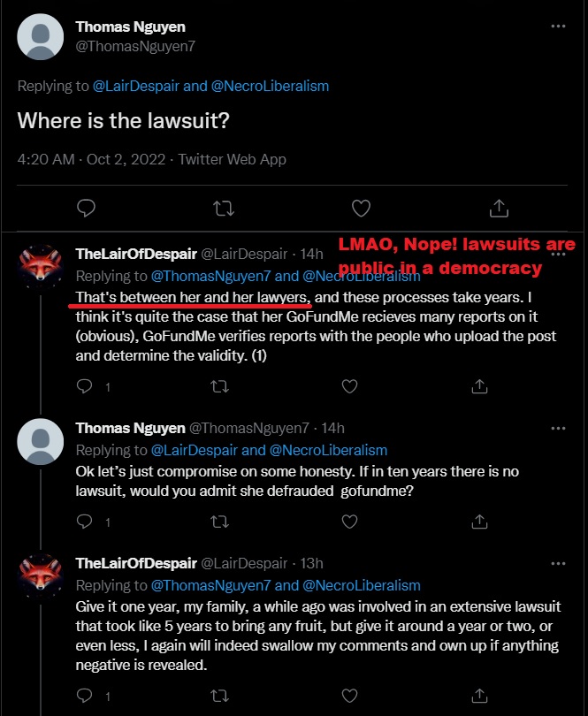Share the "compromise on some honesty" tweet
Screen dimensions: 588x716
pyautogui.click(x=478, y=522)
